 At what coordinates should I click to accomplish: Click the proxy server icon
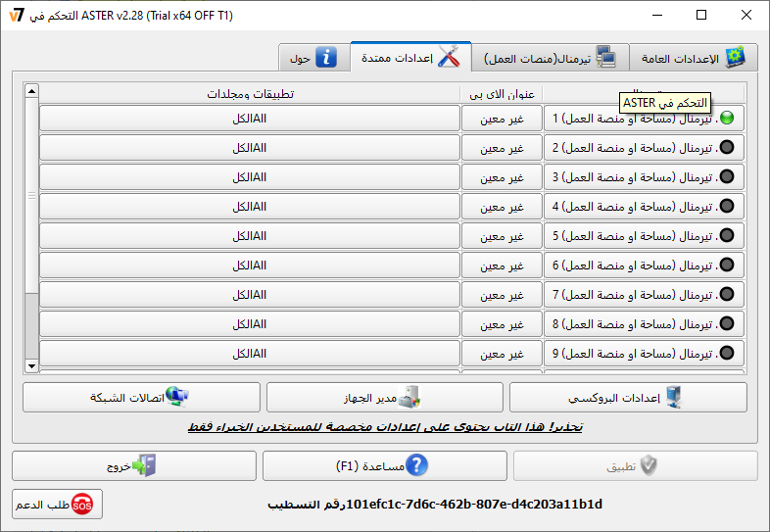tap(674, 397)
